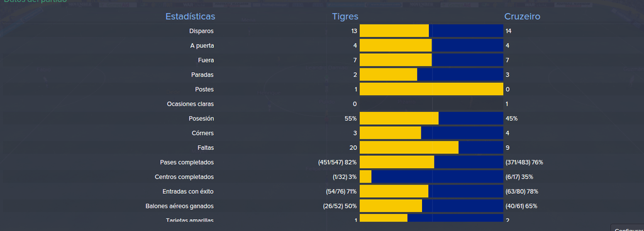Select the Pases completados label
Image resolution: width=644 pixels, height=231 pixels.
pos(187,162)
